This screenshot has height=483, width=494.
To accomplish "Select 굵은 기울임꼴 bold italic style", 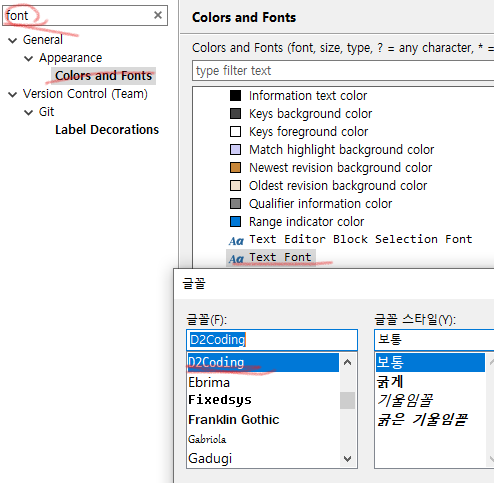I will click(422, 420).
